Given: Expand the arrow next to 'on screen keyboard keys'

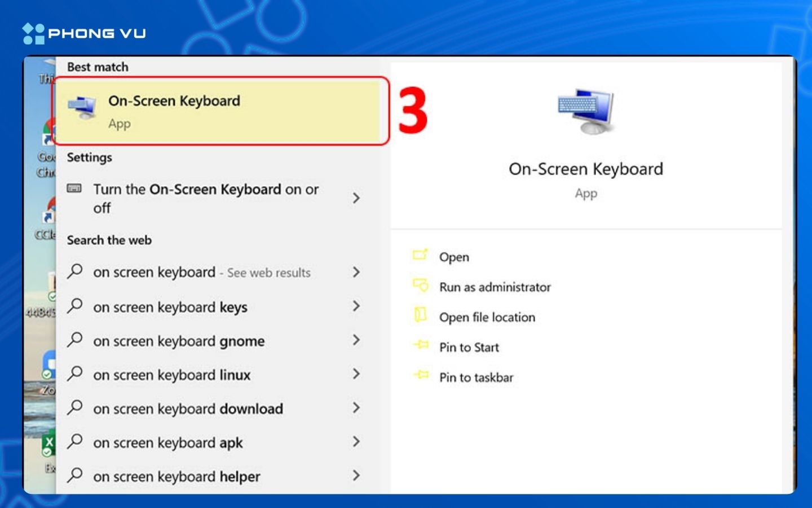Looking at the screenshot, I should point(356,306).
